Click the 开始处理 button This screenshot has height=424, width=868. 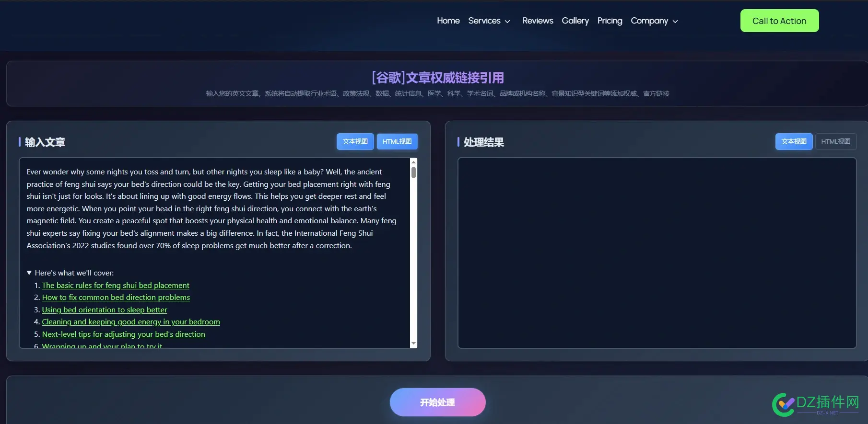click(437, 402)
